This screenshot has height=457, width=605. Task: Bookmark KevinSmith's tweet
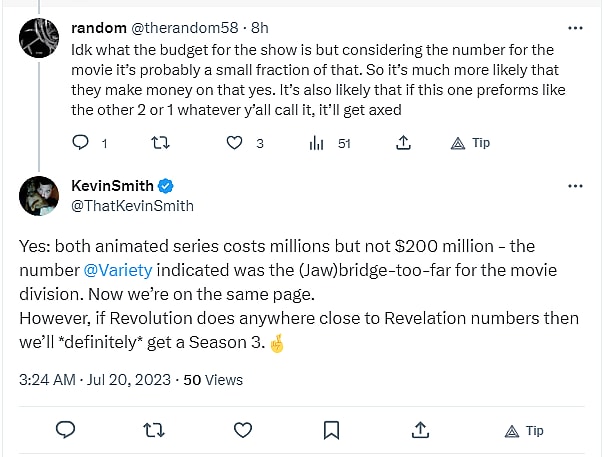point(331,430)
